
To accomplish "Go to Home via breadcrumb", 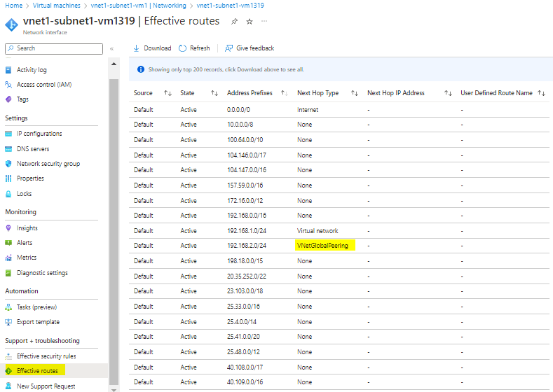I will coord(14,6).
